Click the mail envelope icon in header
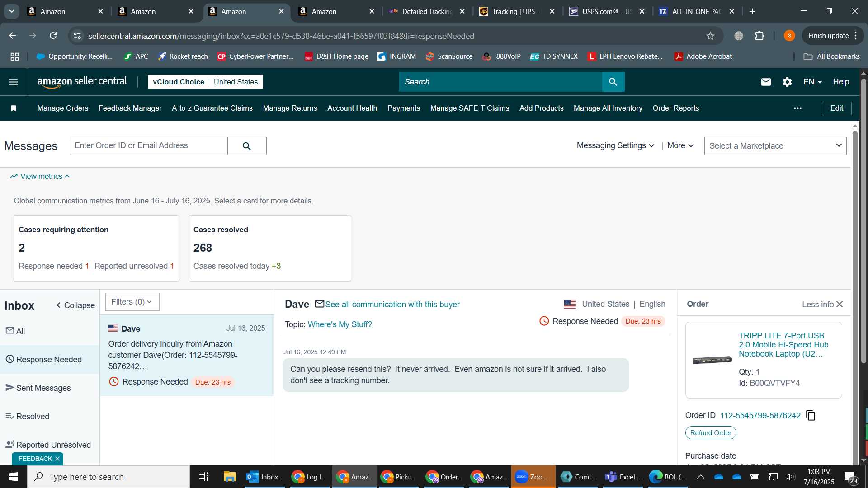The width and height of the screenshot is (868, 488). pos(766,82)
